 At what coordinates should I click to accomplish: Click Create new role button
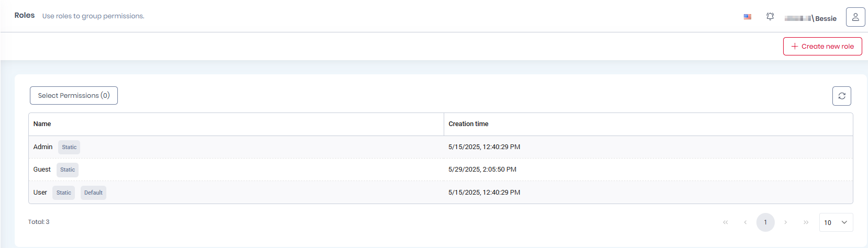pos(822,46)
